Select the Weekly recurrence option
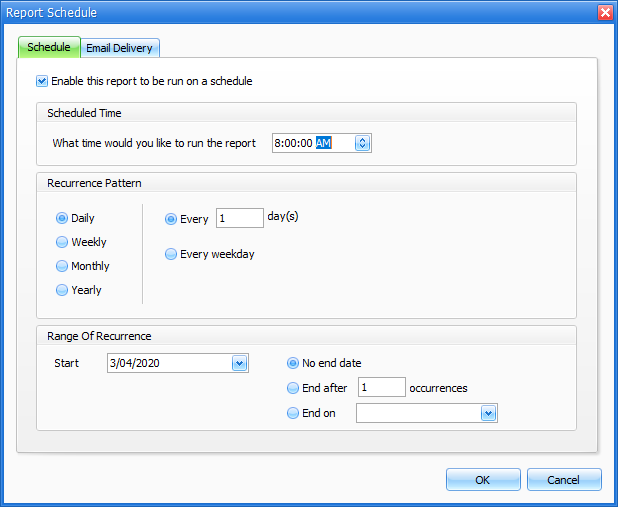The height and width of the screenshot is (507, 618). (63, 242)
